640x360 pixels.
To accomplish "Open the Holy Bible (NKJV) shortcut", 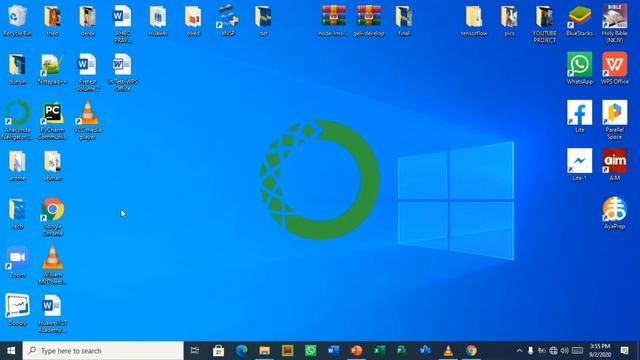I will pyautogui.click(x=615, y=24).
